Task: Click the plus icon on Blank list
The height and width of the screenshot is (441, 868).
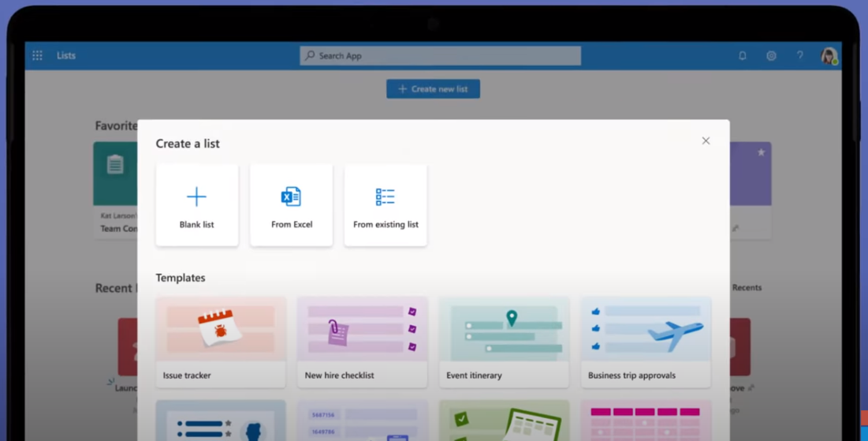Action: 196,196
